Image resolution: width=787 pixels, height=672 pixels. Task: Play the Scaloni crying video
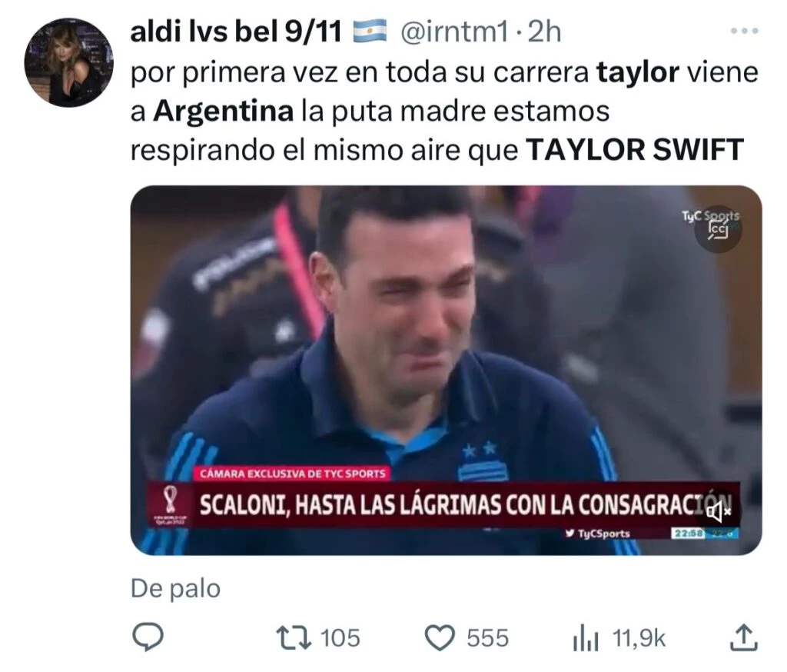tap(446, 370)
